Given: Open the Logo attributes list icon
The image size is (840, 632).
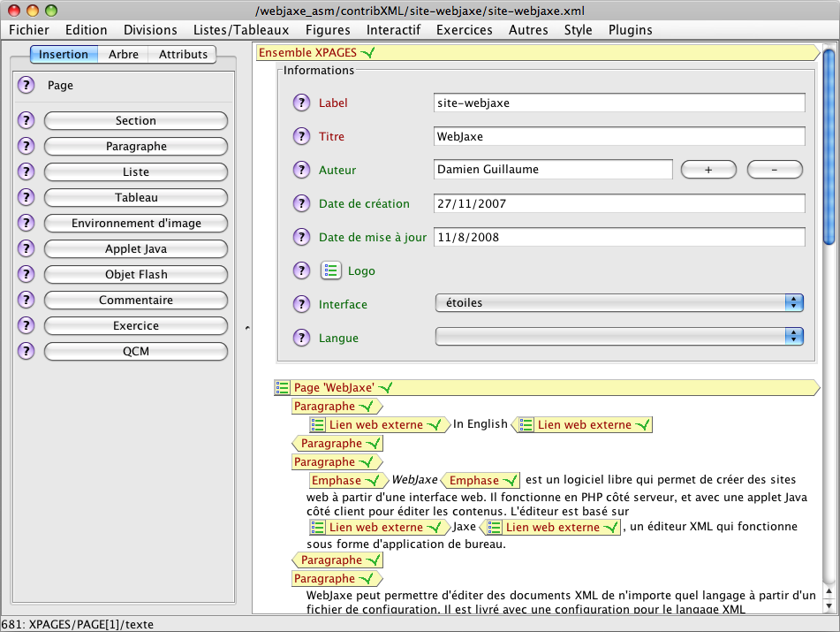Looking at the screenshot, I should pos(331,271).
